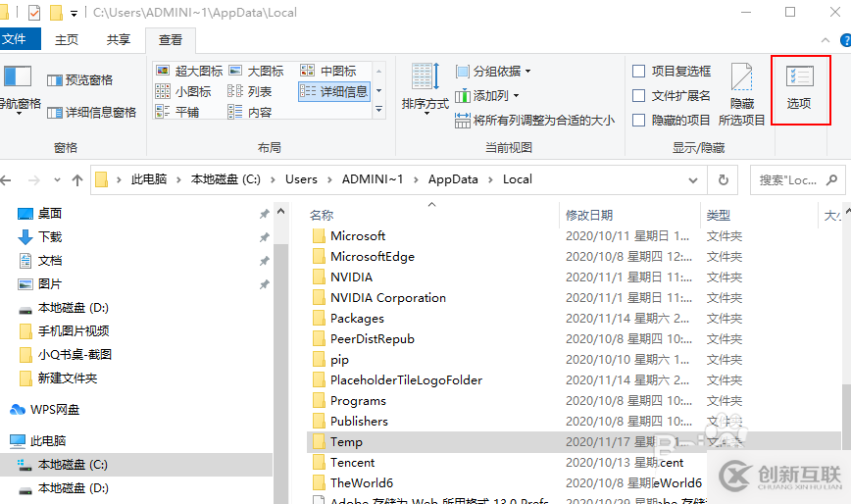Open 下载 downloads in quick access
The image size is (851, 504).
point(39,237)
